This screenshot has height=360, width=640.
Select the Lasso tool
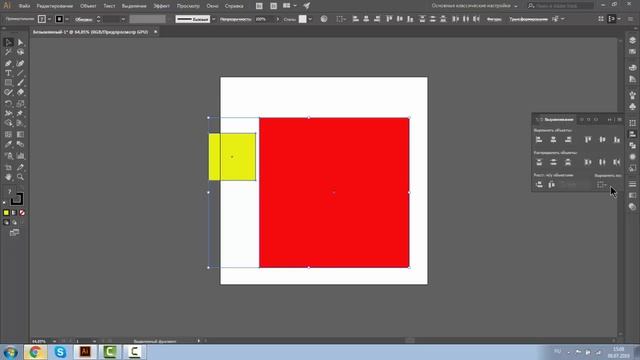[20, 52]
